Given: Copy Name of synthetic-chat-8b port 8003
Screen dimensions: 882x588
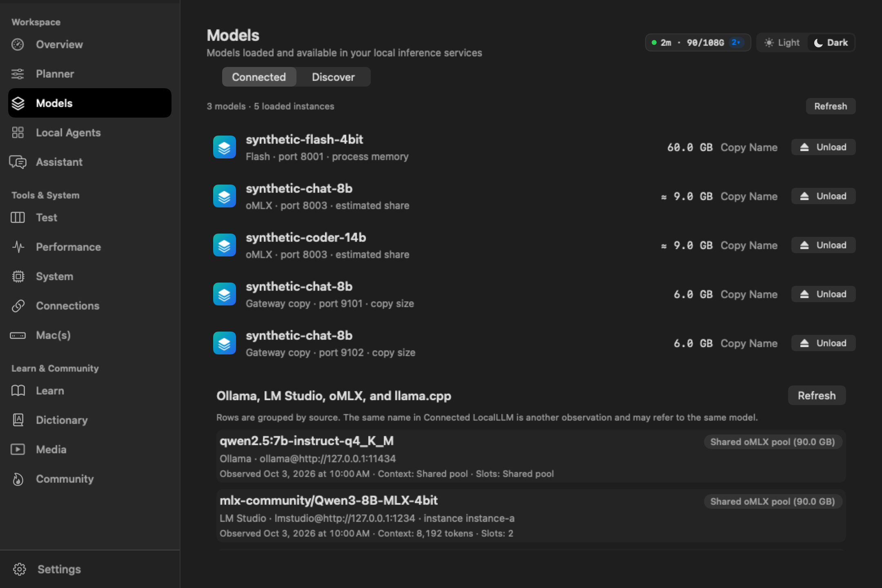Looking at the screenshot, I should point(749,196).
